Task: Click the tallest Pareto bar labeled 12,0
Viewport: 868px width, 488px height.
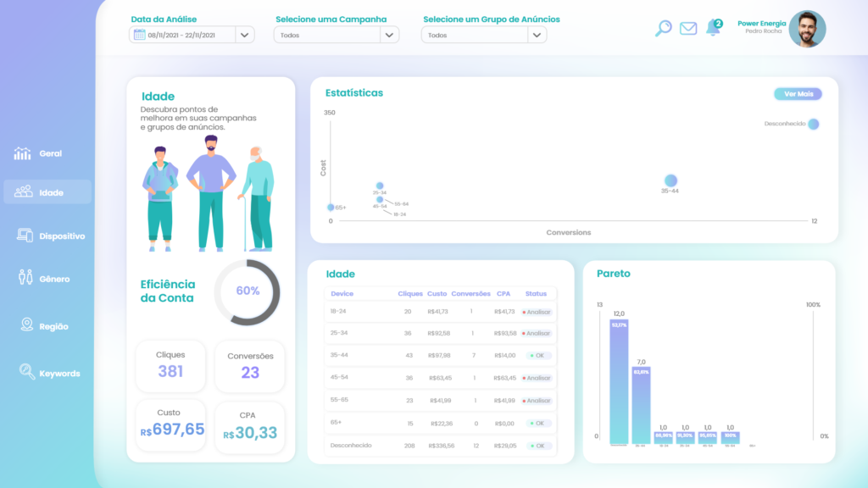Action: coord(619,382)
